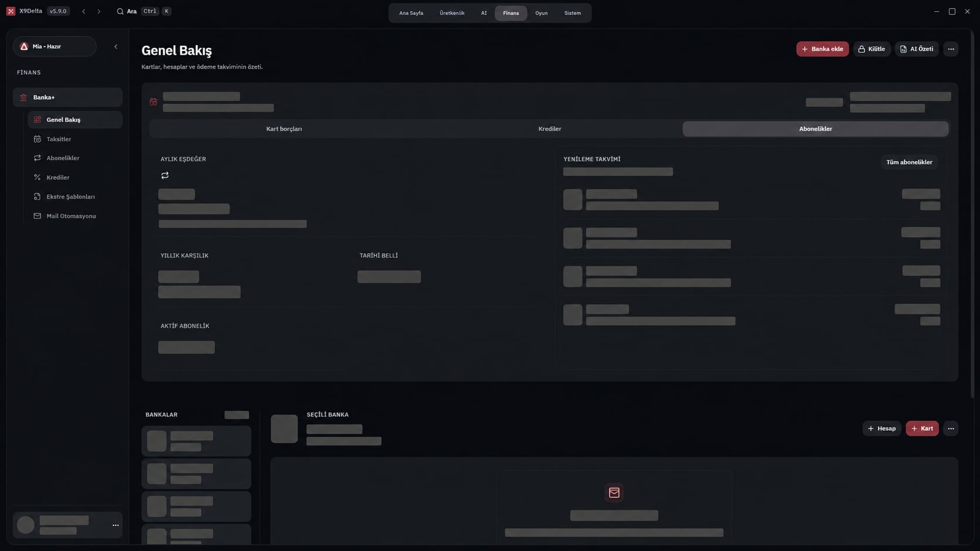Click the Mail Otomasyonu envelope icon
Viewport: 980px width, 551px height.
click(38, 216)
